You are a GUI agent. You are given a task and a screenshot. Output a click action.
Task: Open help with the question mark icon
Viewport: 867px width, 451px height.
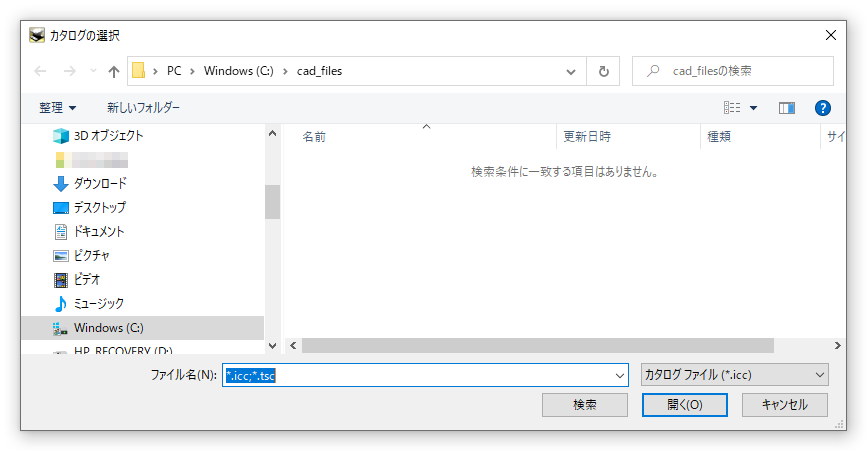click(x=823, y=108)
